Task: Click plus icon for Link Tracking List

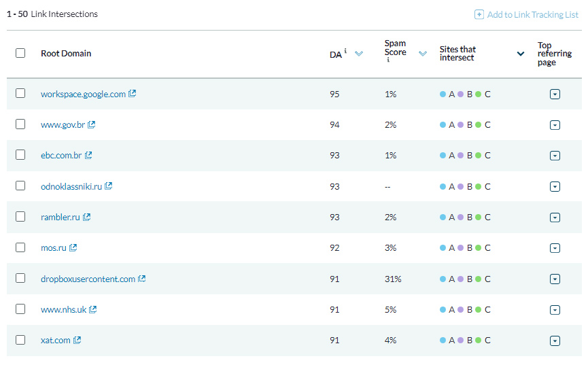Action: tap(479, 14)
